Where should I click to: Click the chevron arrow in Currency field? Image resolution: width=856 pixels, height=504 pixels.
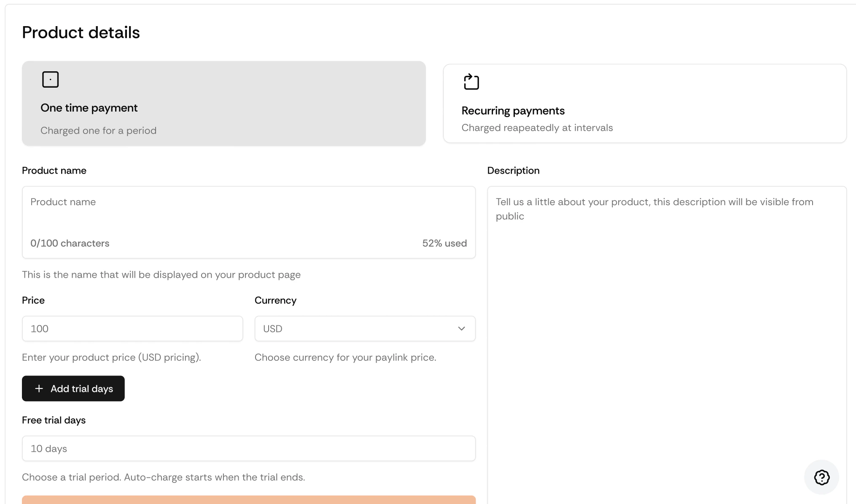click(461, 329)
